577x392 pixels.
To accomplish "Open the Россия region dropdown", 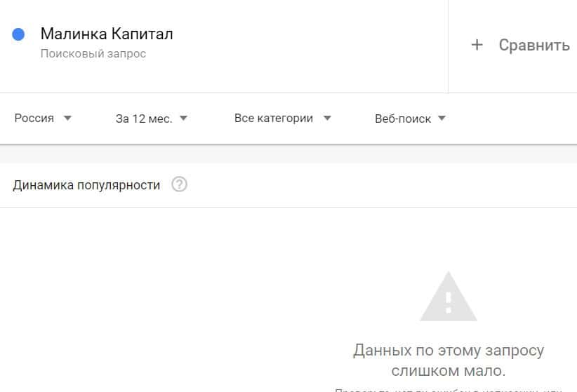I will coord(42,119).
